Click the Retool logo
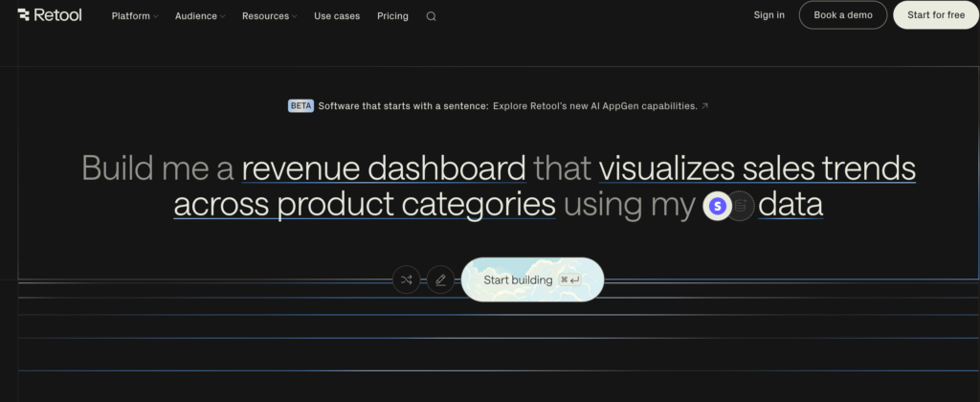Viewport: 980px width, 402px height. [x=50, y=15]
